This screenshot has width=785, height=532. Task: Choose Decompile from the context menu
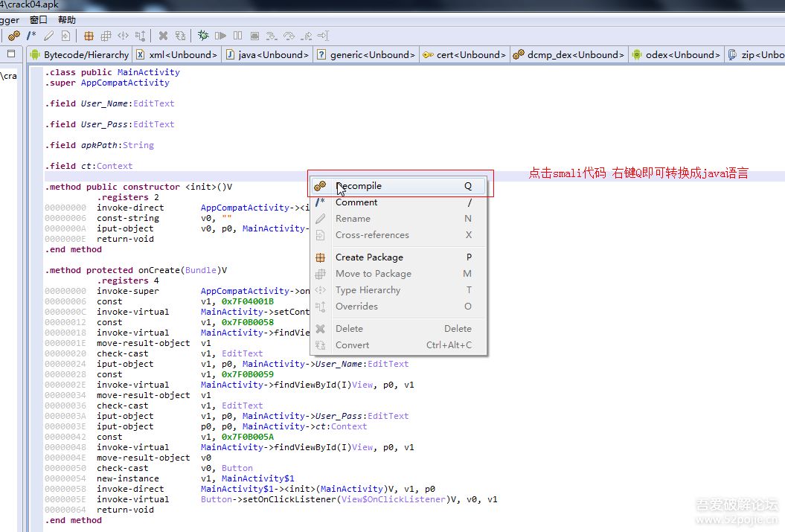click(x=358, y=186)
